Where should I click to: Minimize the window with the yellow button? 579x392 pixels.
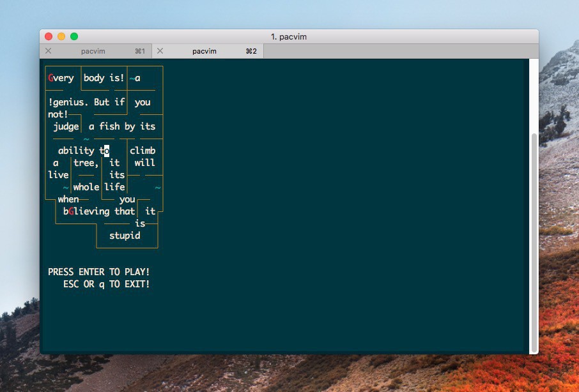61,36
